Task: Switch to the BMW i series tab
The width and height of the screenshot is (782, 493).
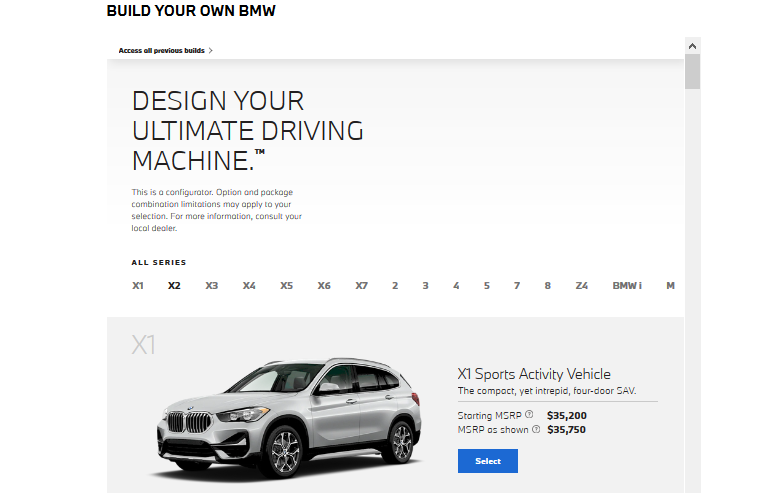Action: pyautogui.click(x=627, y=286)
